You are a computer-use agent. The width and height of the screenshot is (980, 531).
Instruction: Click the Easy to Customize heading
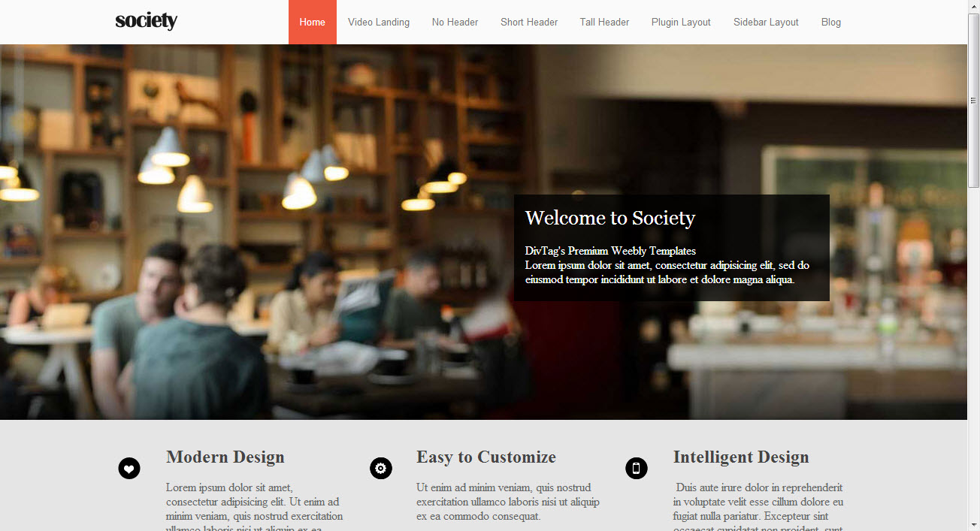tap(486, 457)
